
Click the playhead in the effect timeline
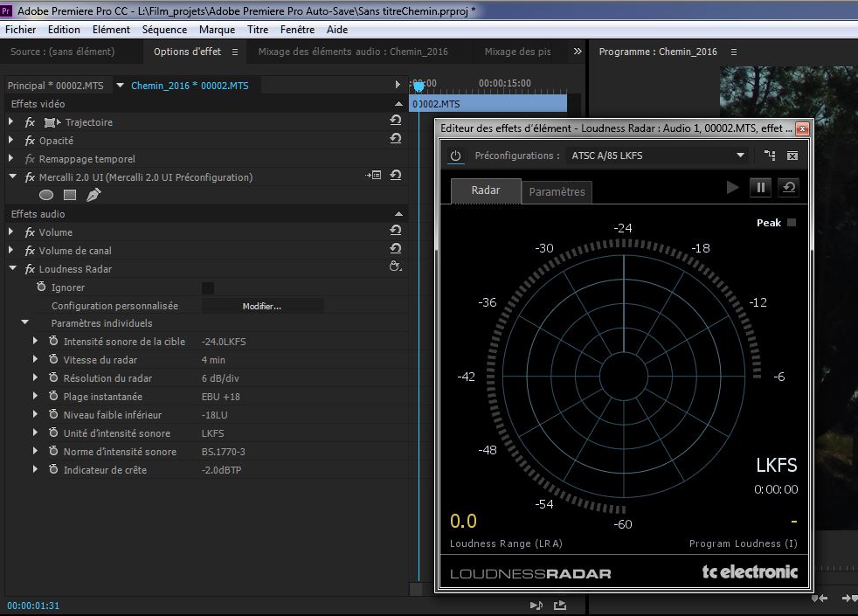(x=419, y=86)
